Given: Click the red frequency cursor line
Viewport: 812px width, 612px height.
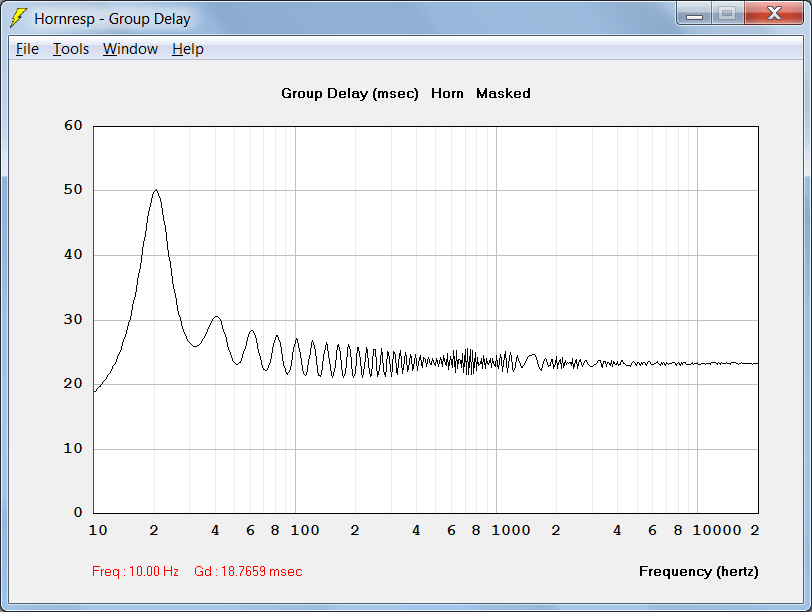Looking at the screenshot, I should pyautogui.click(x=94, y=319).
